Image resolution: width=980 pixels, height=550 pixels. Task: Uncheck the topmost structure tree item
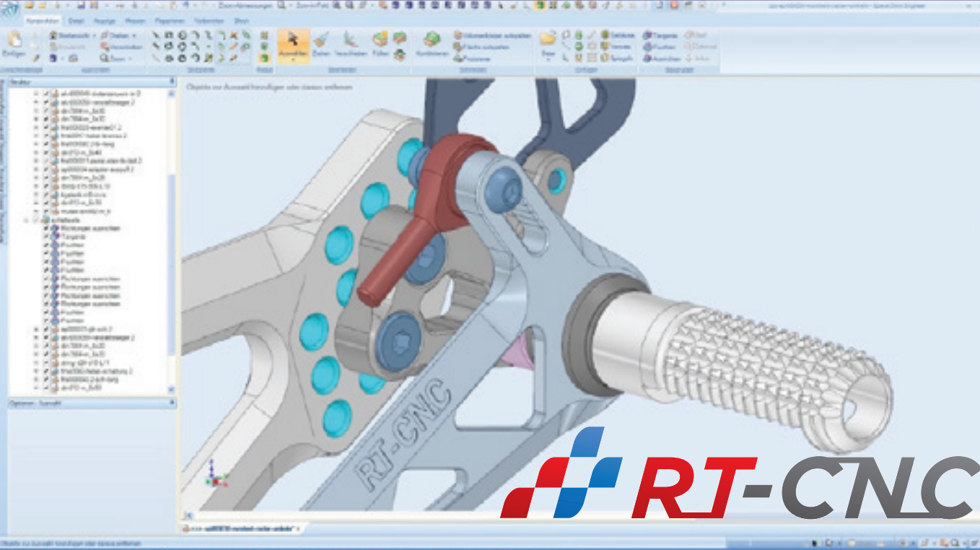pos(46,94)
